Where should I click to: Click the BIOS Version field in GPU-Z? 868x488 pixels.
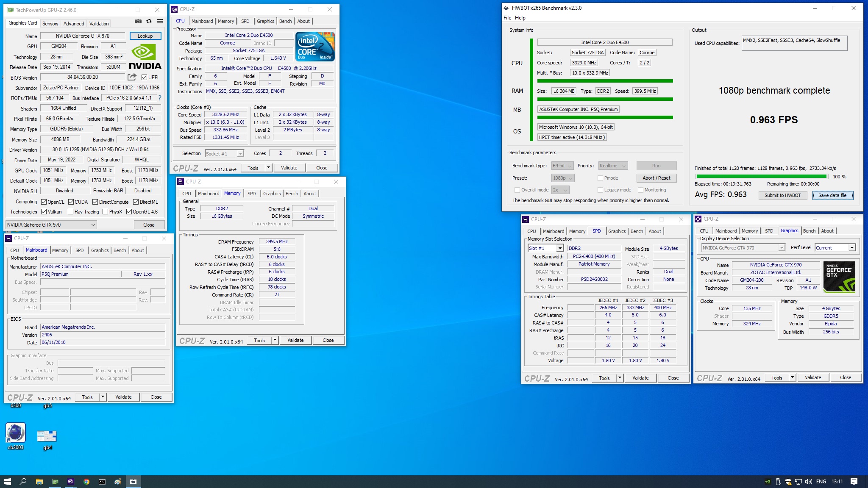pyautogui.click(x=83, y=77)
